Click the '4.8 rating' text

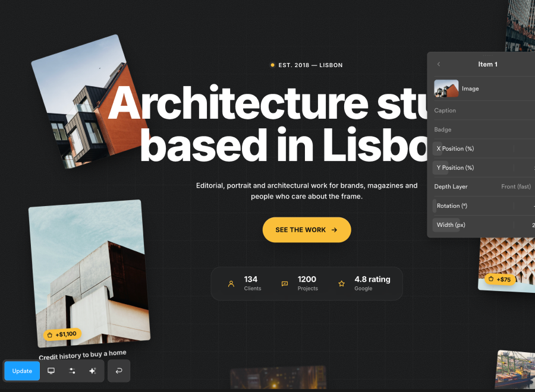[x=372, y=279]
